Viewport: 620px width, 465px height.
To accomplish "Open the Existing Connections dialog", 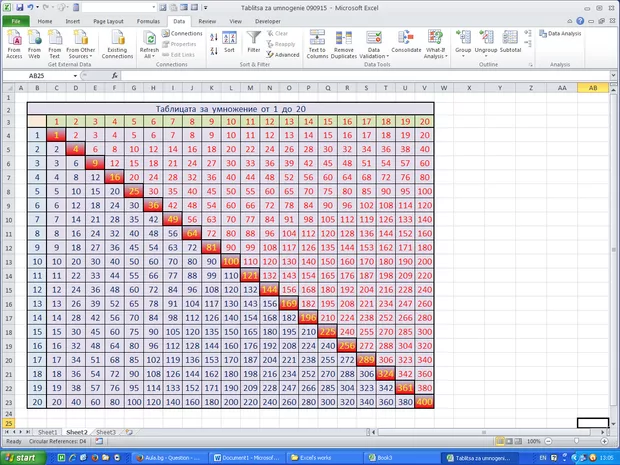I will point(117,44).
